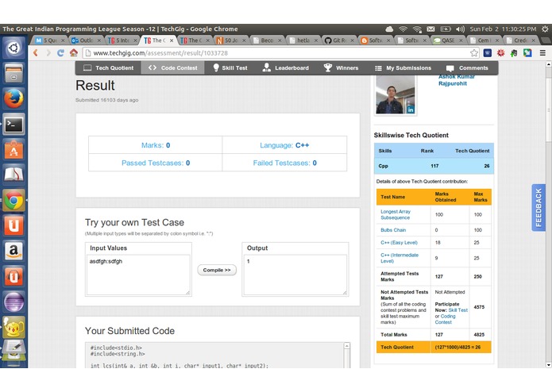
Task: Open Longest Array Subsequence test link
Action: pos(396,214)
